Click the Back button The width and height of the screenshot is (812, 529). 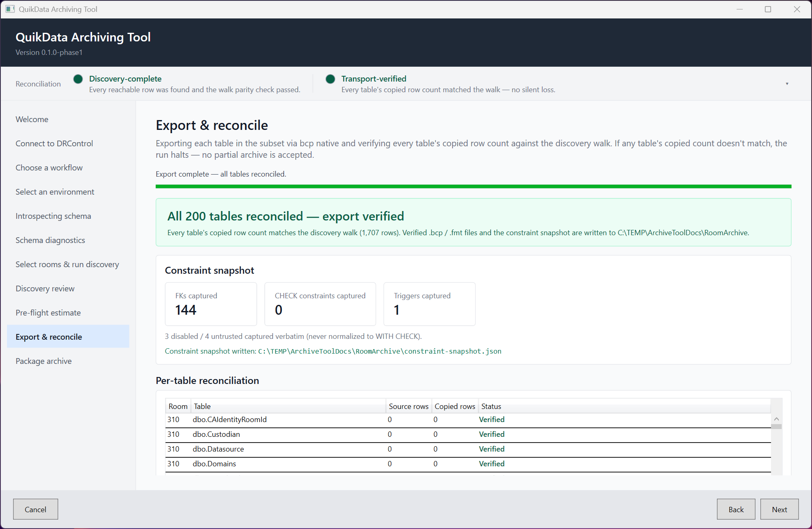[736, 509]
